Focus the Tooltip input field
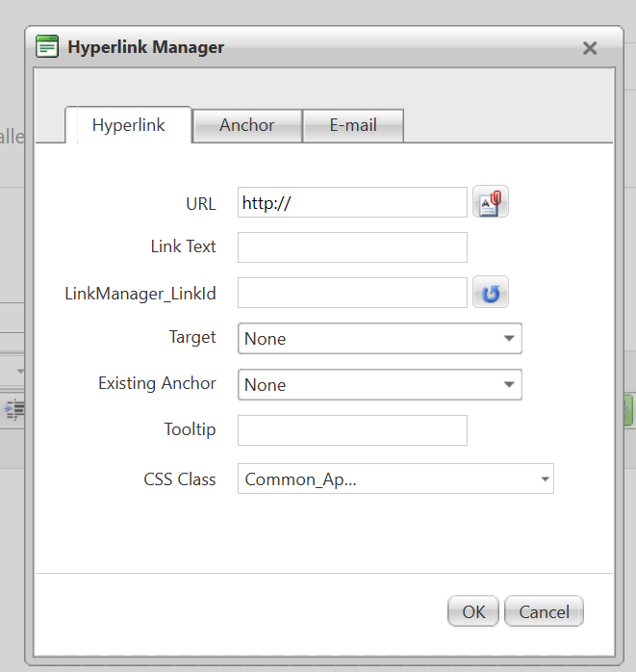 [x=352, y=430]
